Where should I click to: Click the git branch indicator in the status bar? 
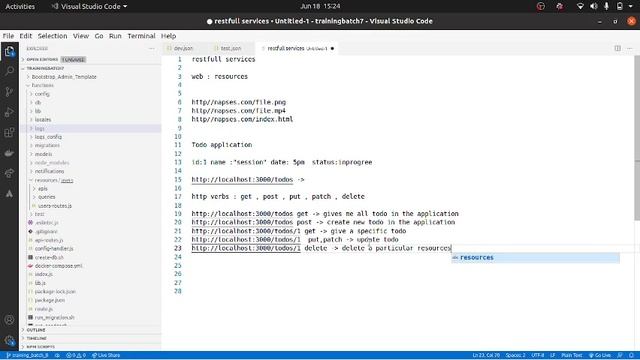27,355
